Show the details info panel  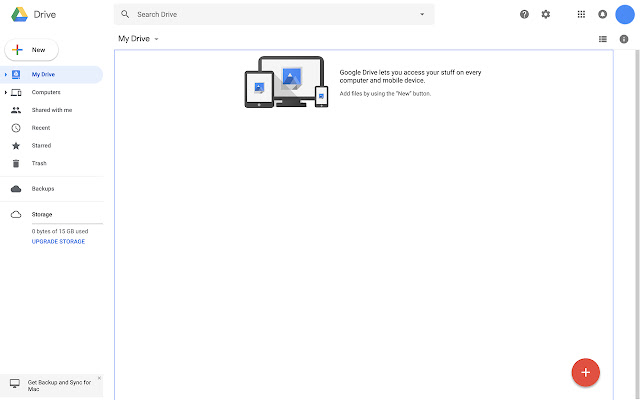tap(624, 39)
